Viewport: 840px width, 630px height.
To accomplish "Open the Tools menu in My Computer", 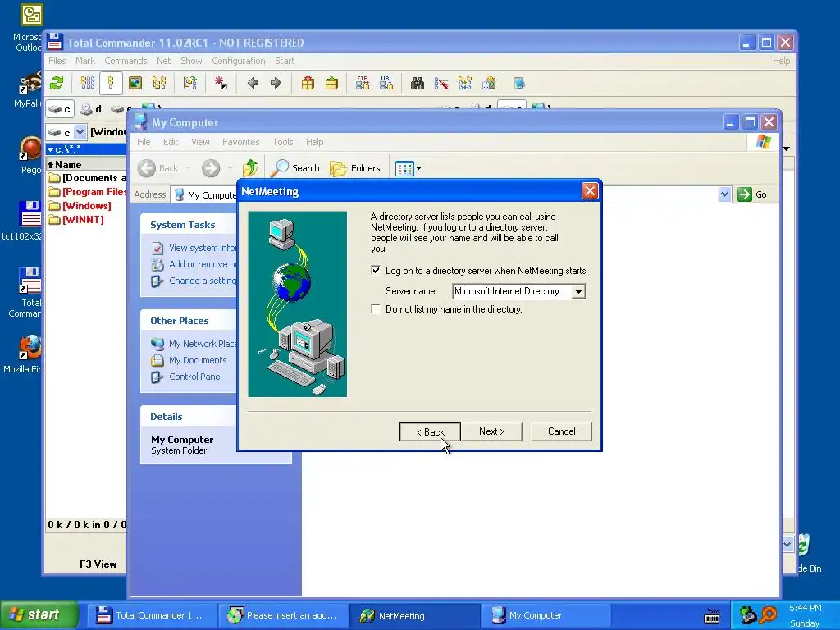I will coord(282,142).
